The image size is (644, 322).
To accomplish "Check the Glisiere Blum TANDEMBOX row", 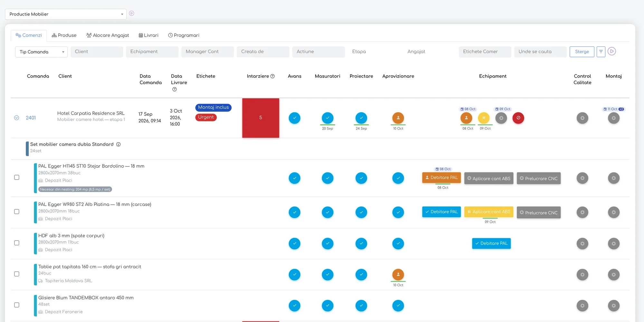I will tap(17, 305).
